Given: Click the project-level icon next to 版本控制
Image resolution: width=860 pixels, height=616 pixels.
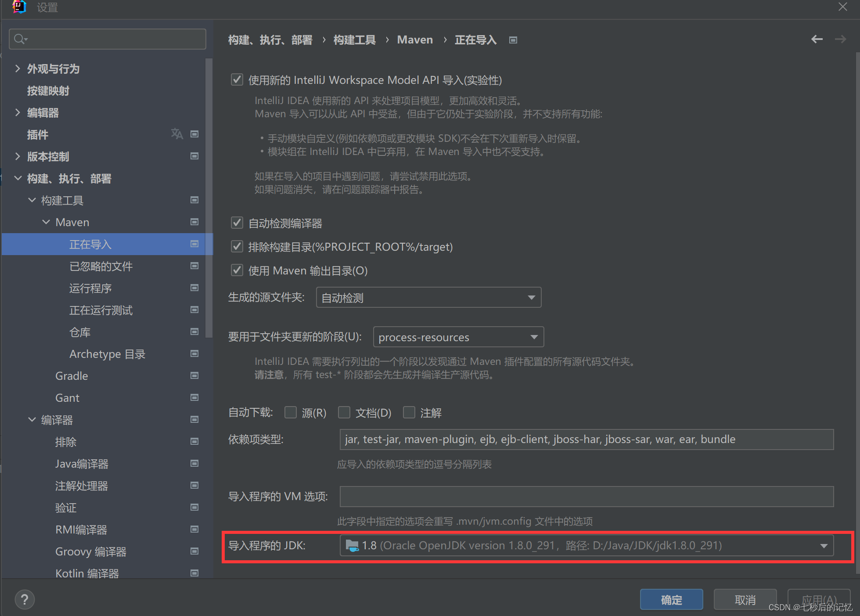Looking at the screenshot, I should pyautogui.click(x=194, y=156).
